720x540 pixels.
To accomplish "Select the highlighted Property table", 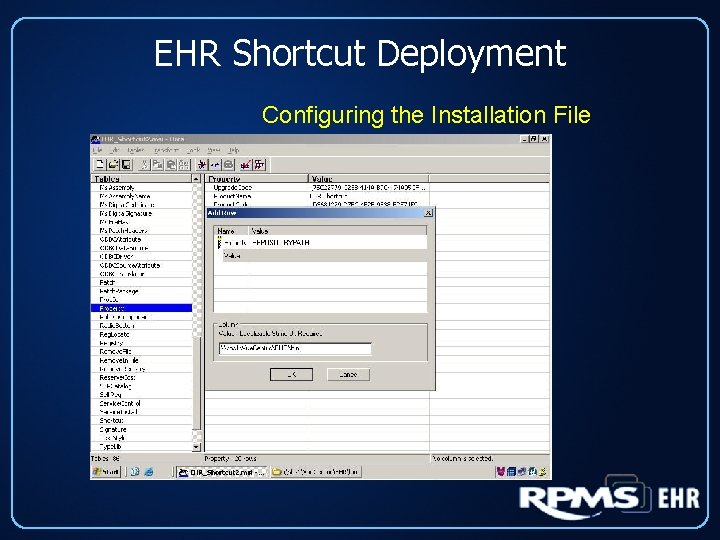I will coord(141,308).
